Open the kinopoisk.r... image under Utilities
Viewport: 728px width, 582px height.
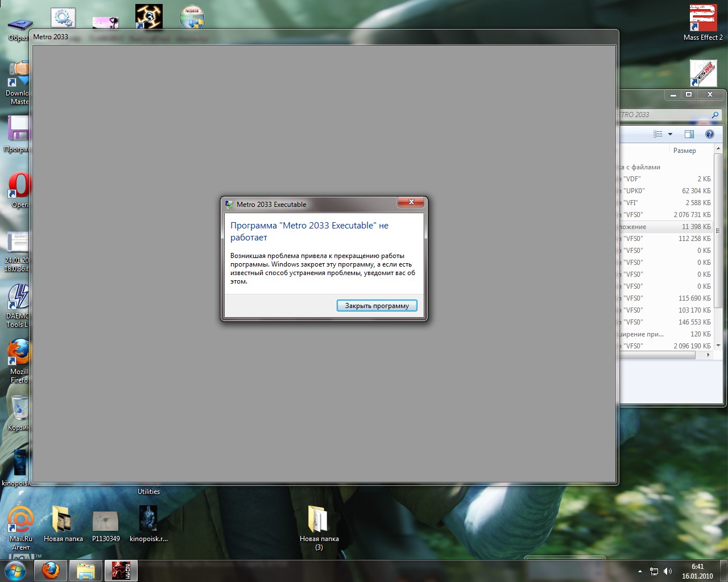tap(148, 523)
